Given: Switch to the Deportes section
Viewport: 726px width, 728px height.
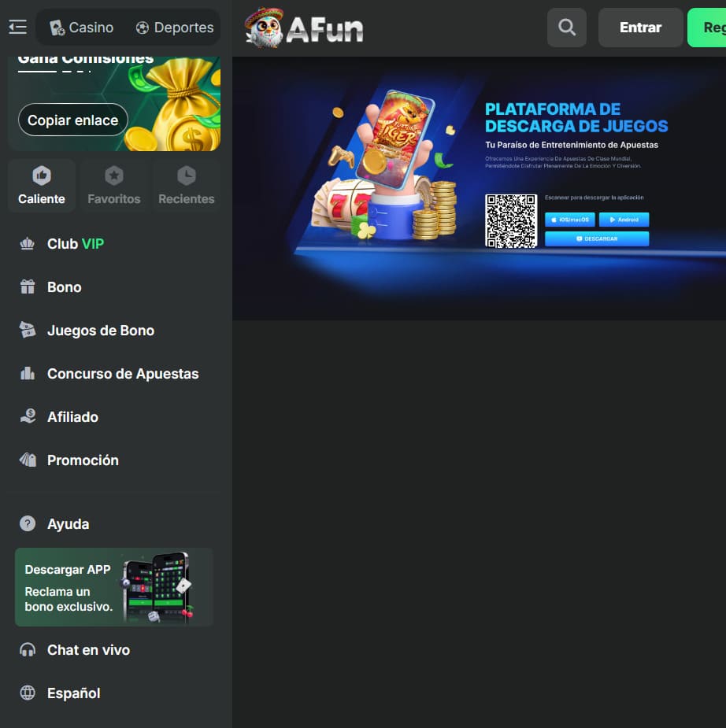Looking at the screenshot, I should coord(174,28).
